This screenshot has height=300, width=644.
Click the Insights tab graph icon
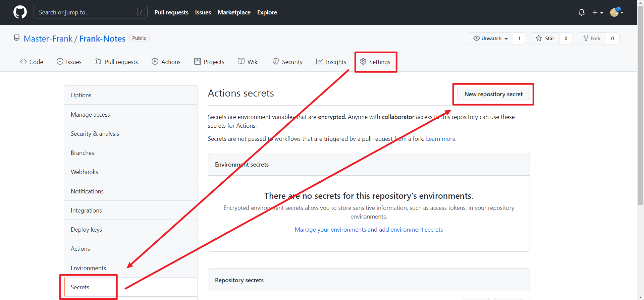point(320,61)
